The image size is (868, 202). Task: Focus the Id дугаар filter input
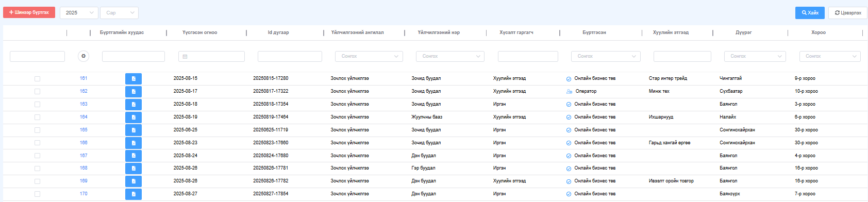pyautogui.click(x=290, y=56)
